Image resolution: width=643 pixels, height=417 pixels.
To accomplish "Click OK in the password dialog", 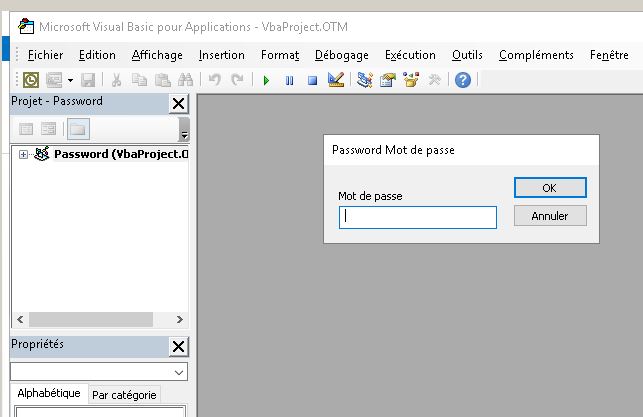I will tap(550, 188).
